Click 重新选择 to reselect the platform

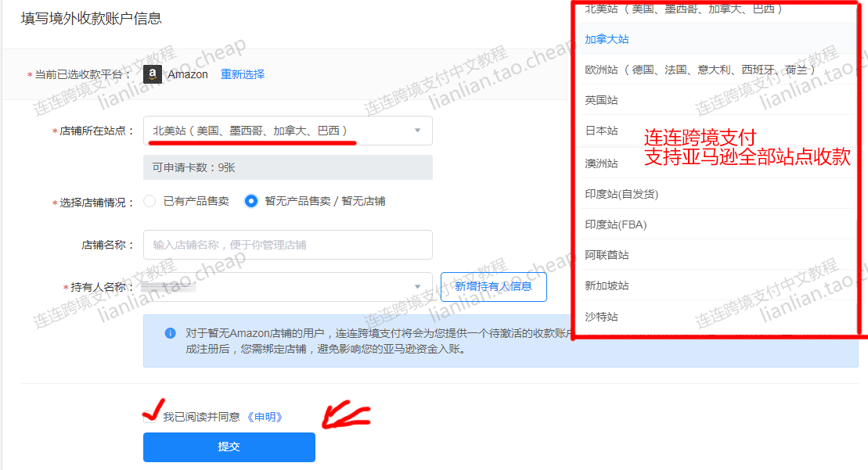click(x=243, y=74)
